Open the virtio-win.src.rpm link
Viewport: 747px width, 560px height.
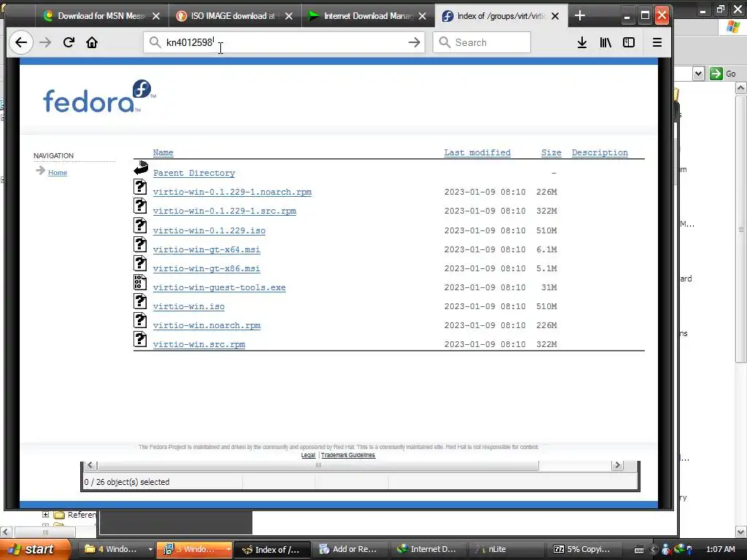(198, 344)
